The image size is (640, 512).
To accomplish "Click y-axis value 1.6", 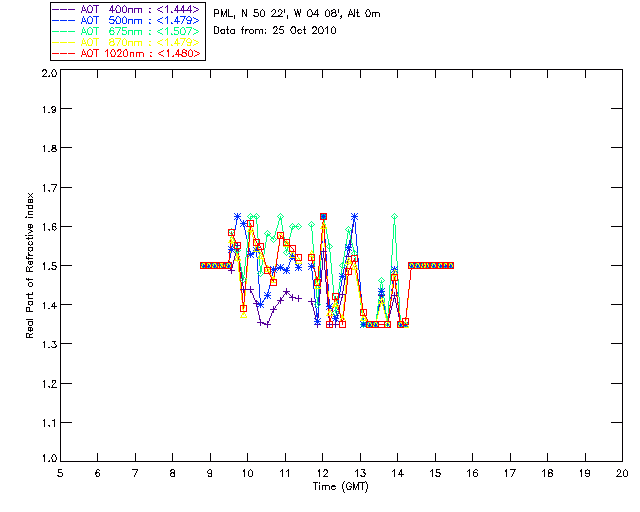I will pos(49,227).
